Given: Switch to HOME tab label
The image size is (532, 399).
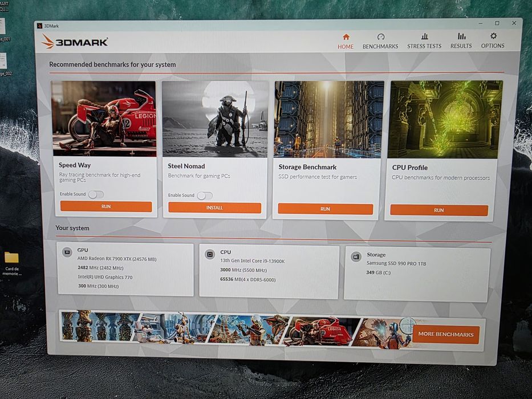Looking at the screenshot, I should (x=346, y=47).
